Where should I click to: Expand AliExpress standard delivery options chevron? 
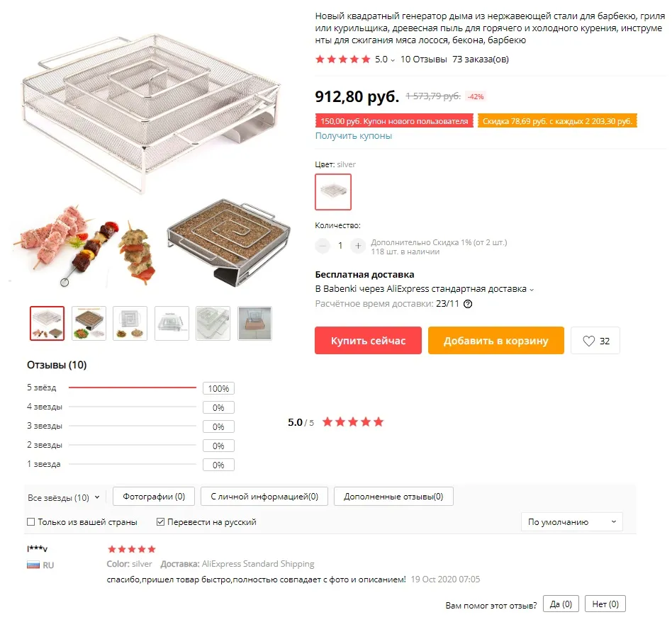pyautogui.click(x=532, y=290)
